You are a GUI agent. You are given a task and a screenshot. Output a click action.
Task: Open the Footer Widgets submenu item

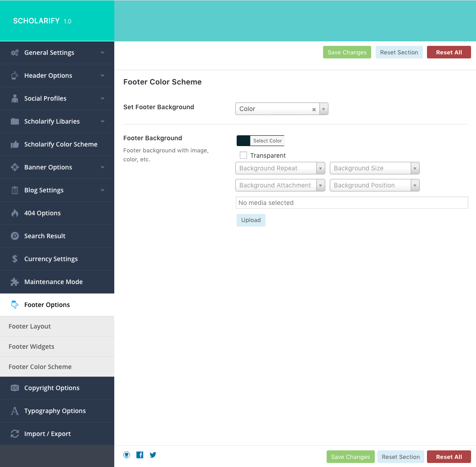click(31, 347)
